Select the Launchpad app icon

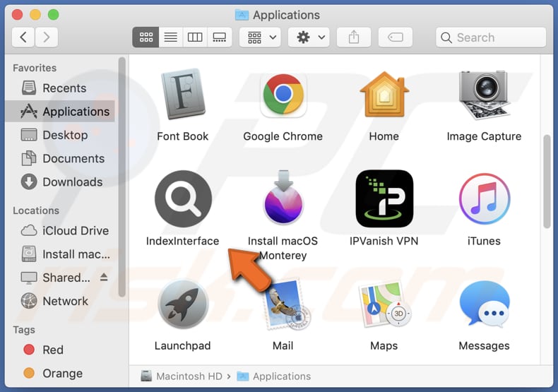click(x=183, y=304)
